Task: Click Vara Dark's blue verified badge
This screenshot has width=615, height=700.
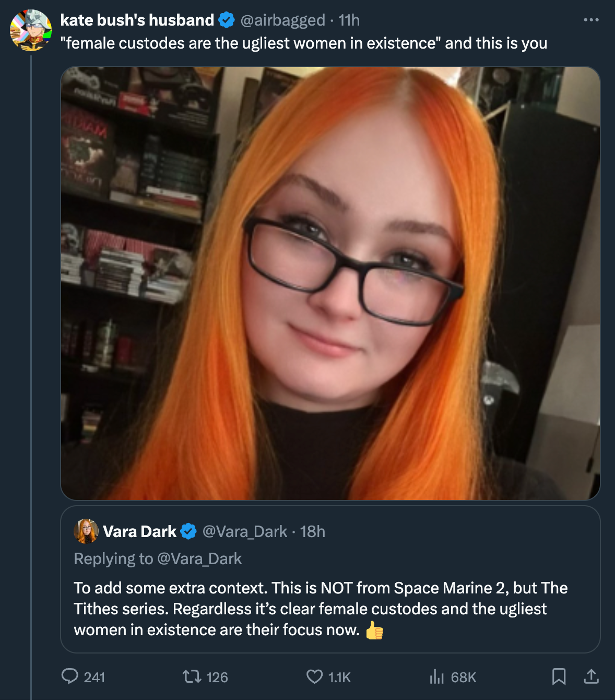Action: 188,531
